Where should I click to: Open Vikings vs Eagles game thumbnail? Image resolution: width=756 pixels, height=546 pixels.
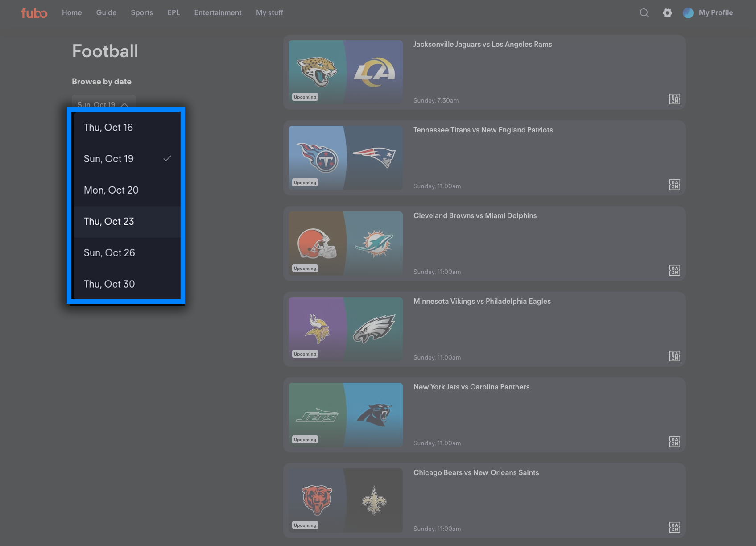click(346, 329)
